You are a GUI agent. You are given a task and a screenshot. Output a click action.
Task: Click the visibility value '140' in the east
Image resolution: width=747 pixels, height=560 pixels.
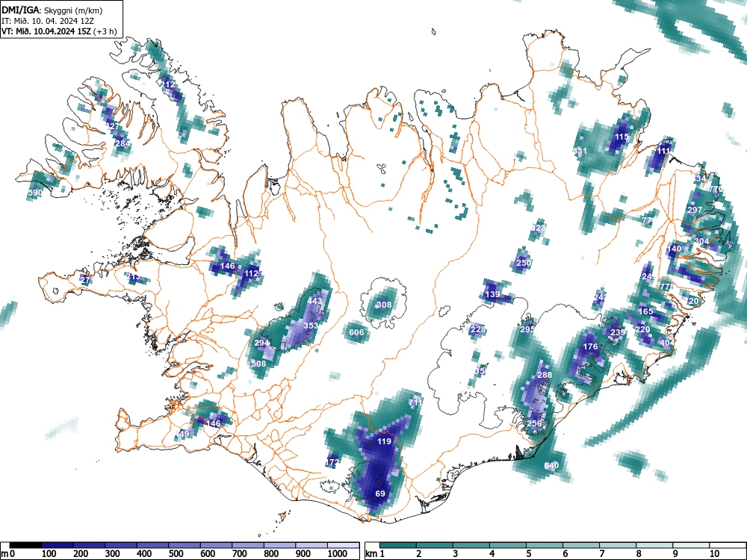pos(674,249)
